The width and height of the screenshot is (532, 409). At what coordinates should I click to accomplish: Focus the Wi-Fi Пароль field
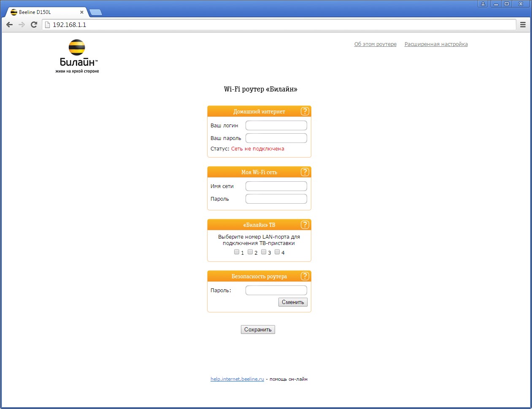click(x=276, y=199)
